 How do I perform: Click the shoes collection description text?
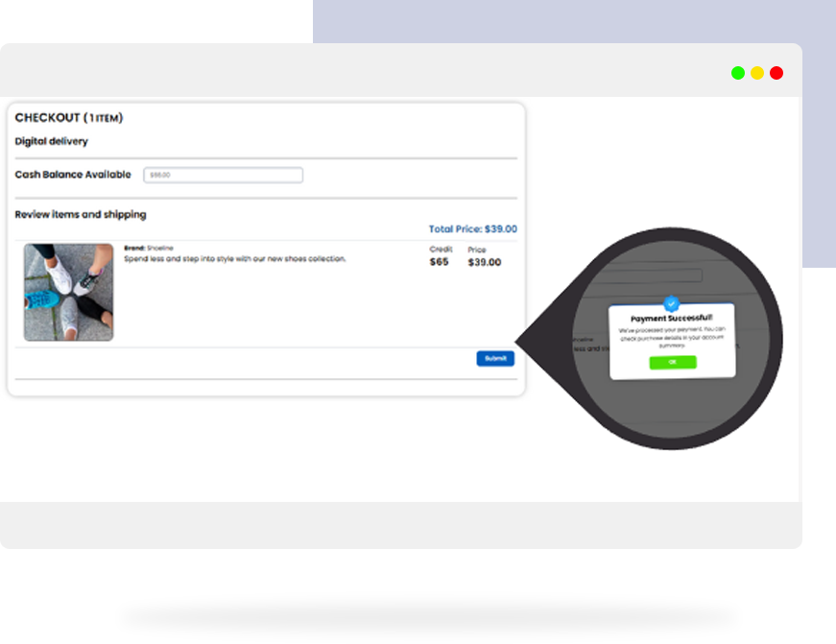[x=234, y=259]
